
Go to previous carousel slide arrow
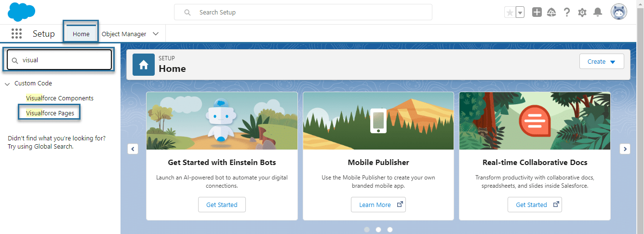(x=133, y=149)
